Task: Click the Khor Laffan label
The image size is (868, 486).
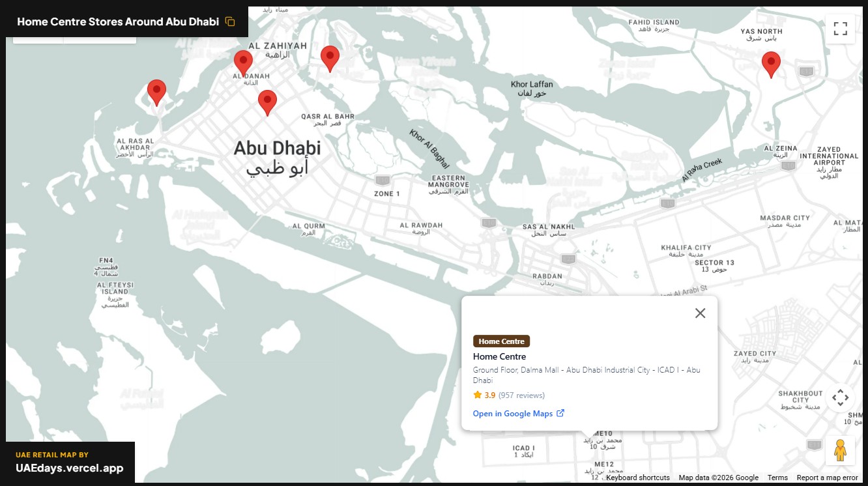Action: tap(532, 89)
